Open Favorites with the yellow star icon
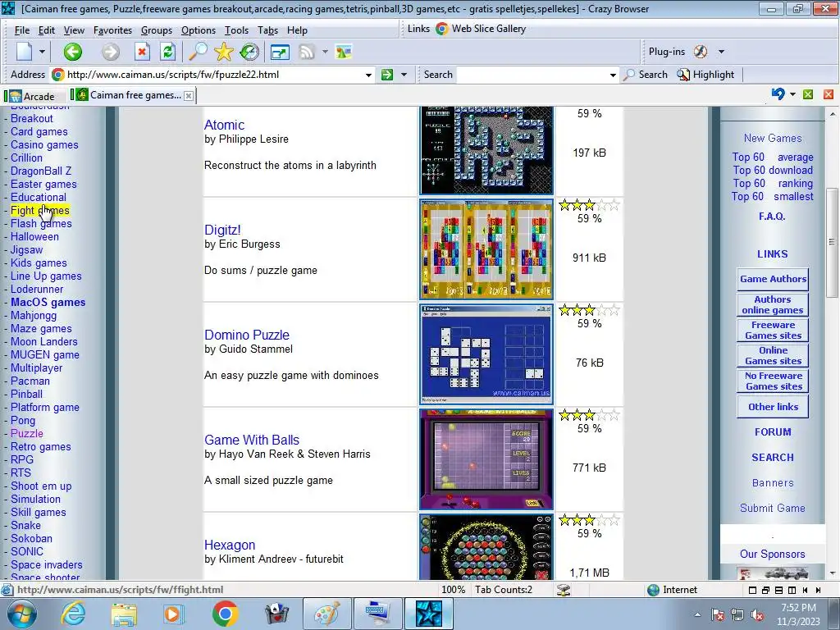The height and width of the screenshot is (630, 840). [x=223, y=52]
